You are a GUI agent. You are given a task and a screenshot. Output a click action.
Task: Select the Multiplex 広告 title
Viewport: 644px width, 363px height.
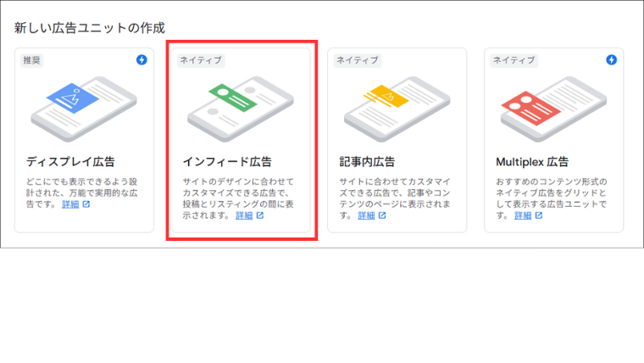tap(532, 161)
